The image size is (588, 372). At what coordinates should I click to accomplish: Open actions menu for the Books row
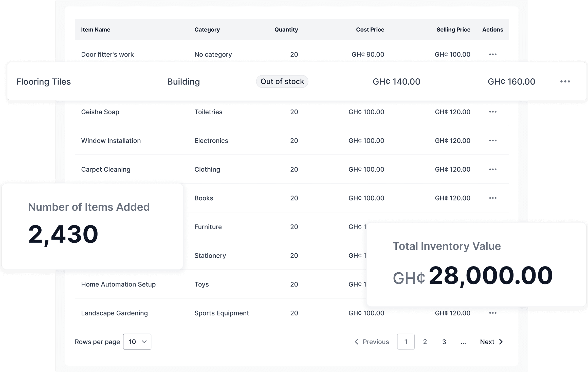(492, 198)
